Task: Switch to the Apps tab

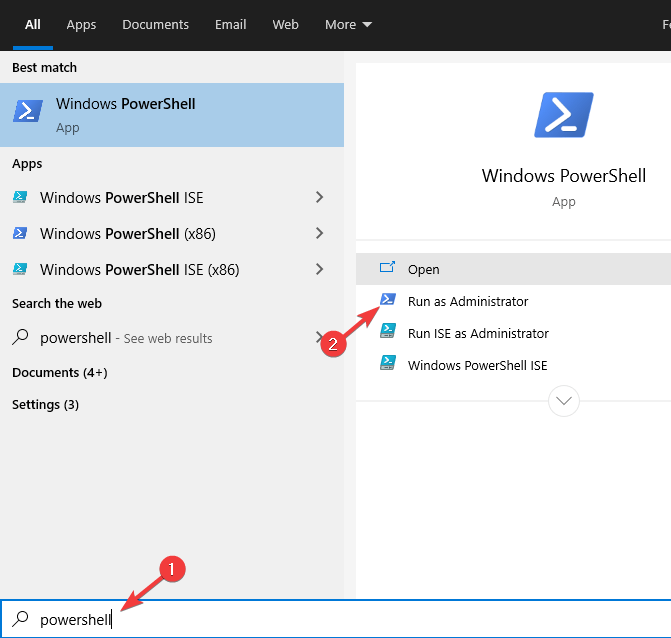Action: point(81,24)
